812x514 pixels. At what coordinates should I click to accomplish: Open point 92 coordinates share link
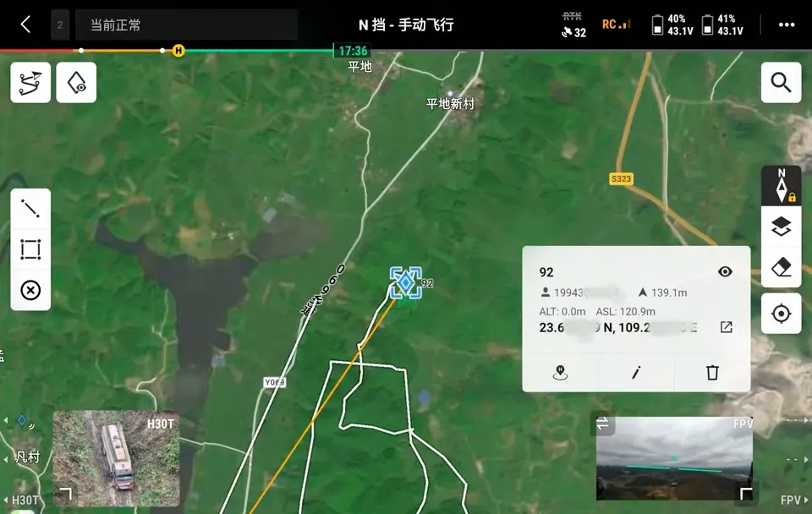[726, 327]
